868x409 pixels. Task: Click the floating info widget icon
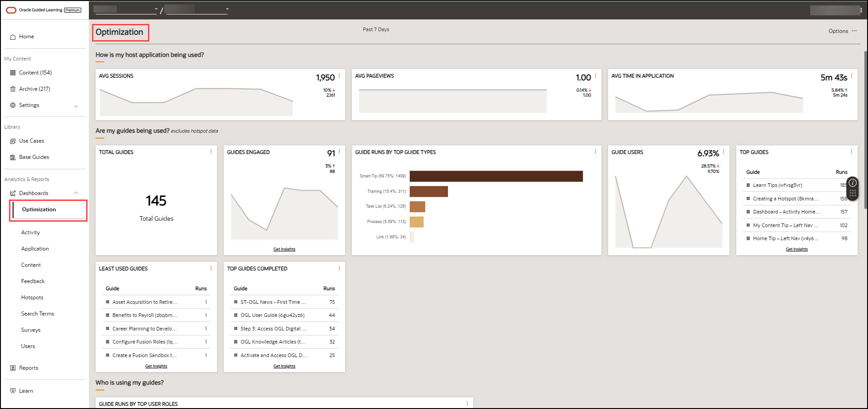(853, 183)
